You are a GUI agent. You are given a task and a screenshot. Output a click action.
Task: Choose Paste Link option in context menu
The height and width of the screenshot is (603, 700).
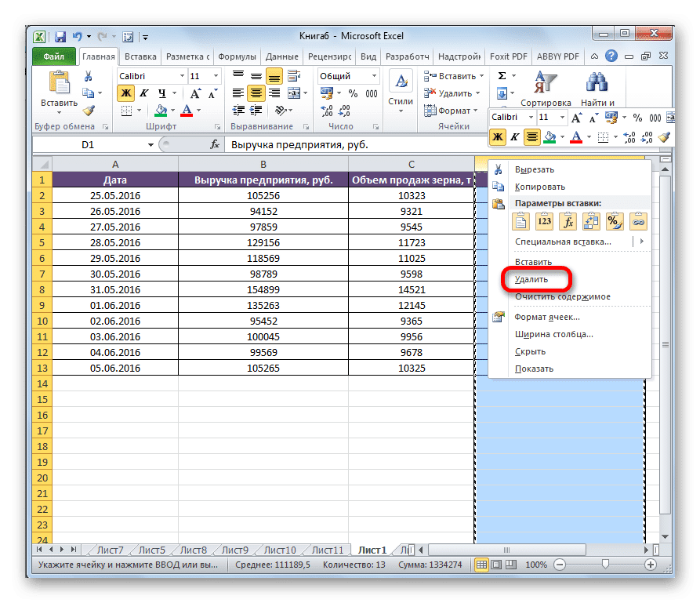pyautogui.click(x=638, y=221)
